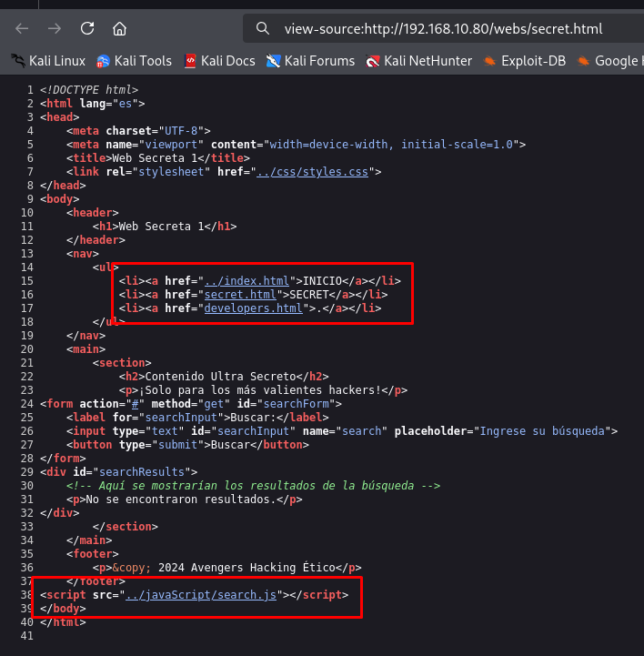
Task: Click the search magnifier in address bar
Action: [x=263, y=29]
